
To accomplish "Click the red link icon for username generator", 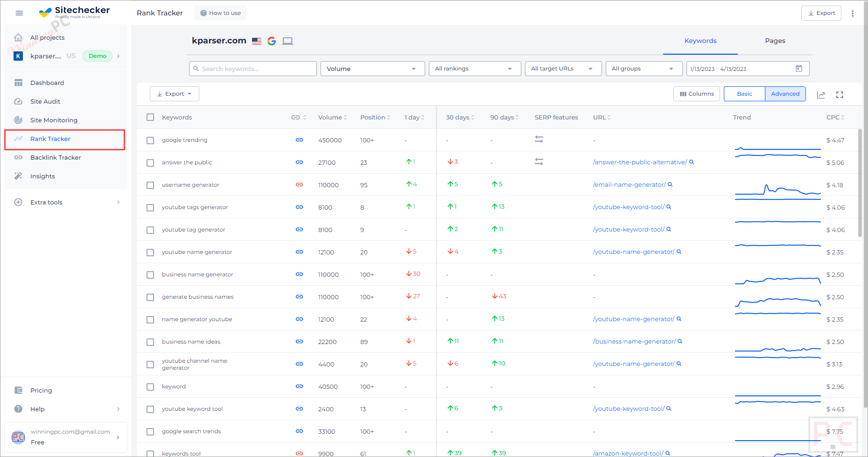I will click(300, 185).
